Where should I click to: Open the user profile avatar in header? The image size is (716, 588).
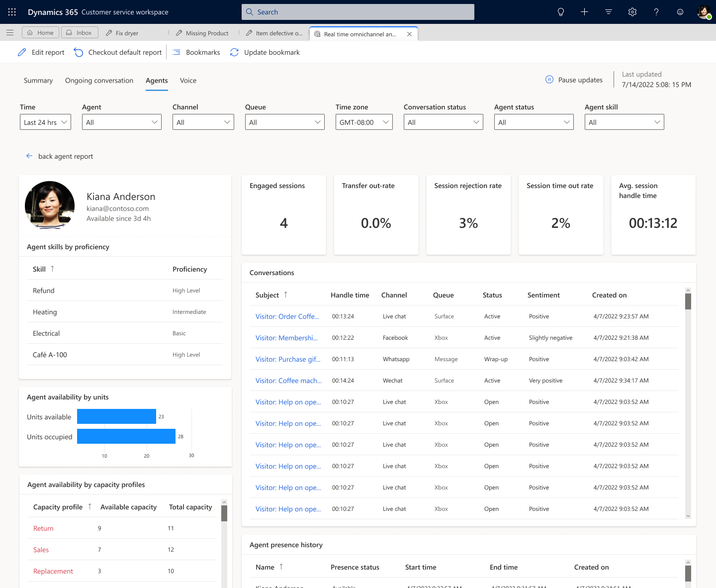[704, 12]
